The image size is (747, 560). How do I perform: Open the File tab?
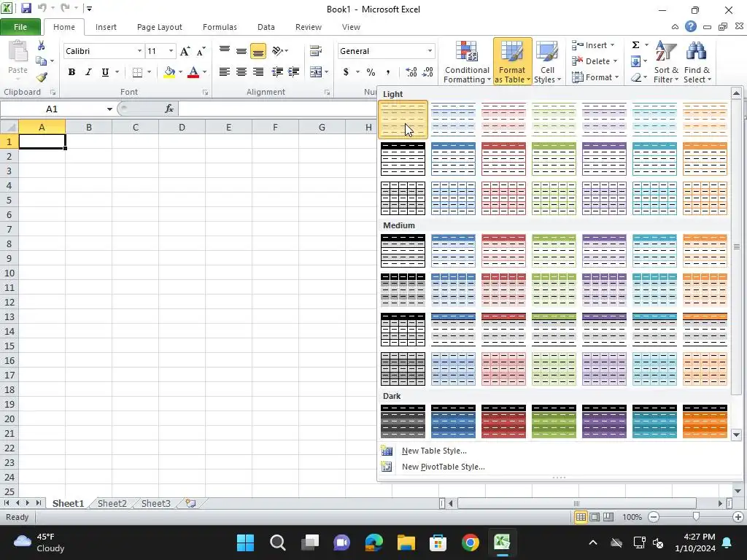20,27
